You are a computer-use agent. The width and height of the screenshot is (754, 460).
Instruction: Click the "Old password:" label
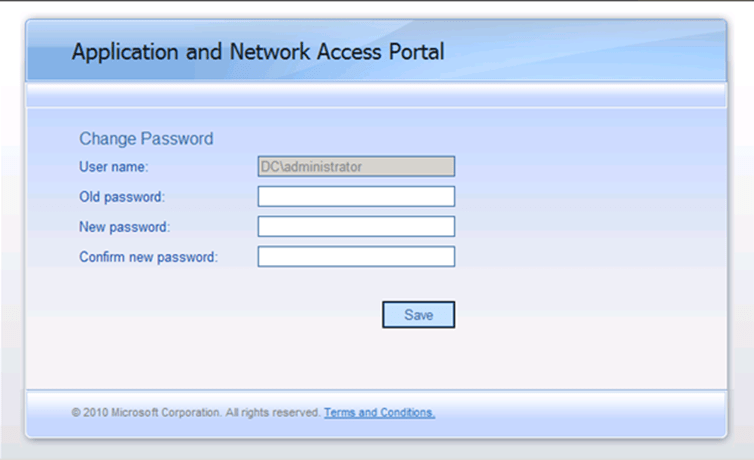121,197
